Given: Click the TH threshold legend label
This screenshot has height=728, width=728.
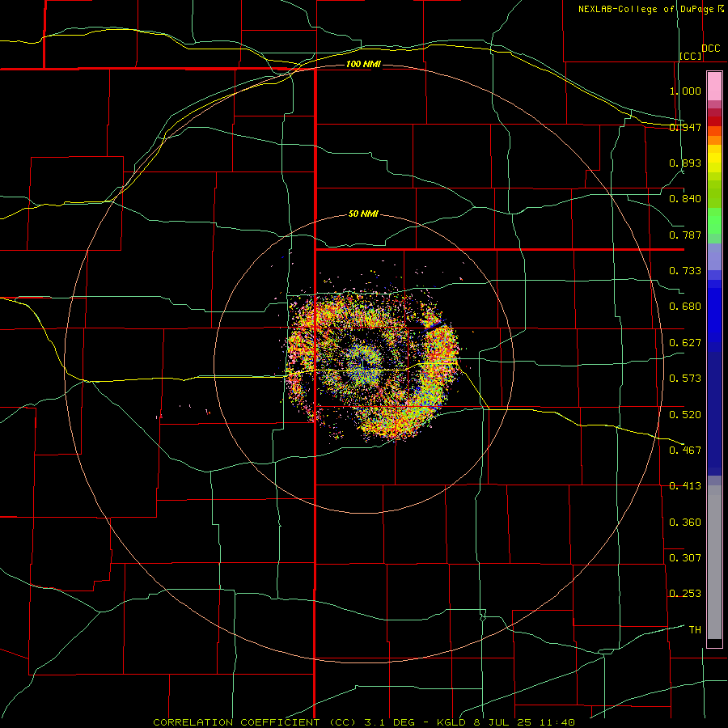Looking at the screenshot, I should pos(695,630).
